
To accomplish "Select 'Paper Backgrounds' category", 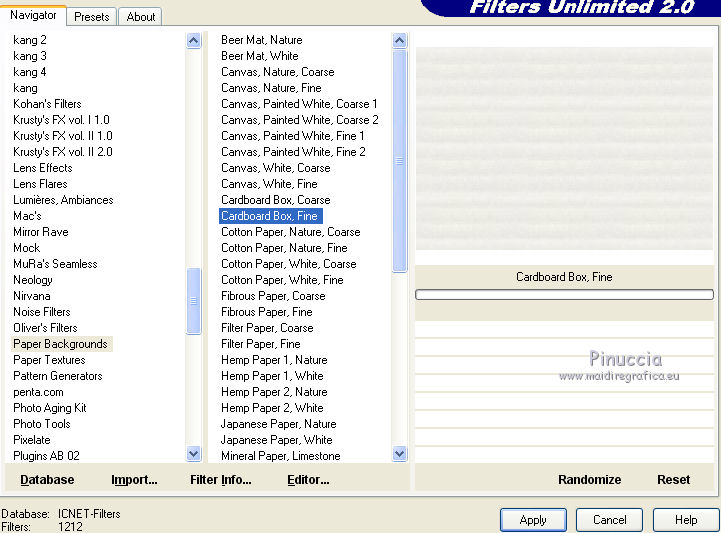I will tap(60, 344).
